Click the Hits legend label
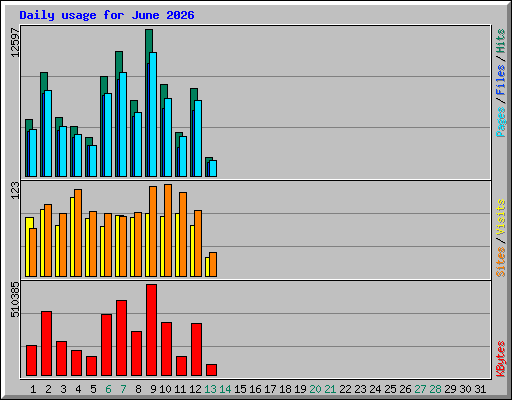 500,41
